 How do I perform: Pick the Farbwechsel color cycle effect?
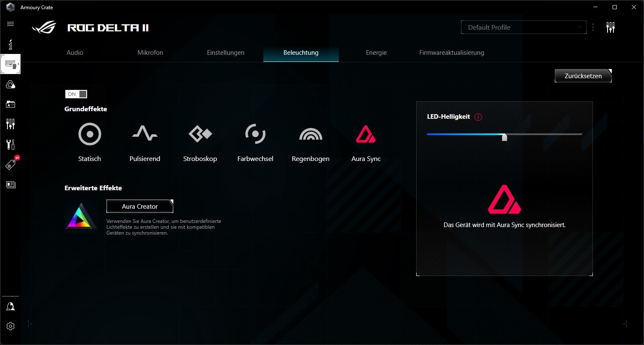255,134
